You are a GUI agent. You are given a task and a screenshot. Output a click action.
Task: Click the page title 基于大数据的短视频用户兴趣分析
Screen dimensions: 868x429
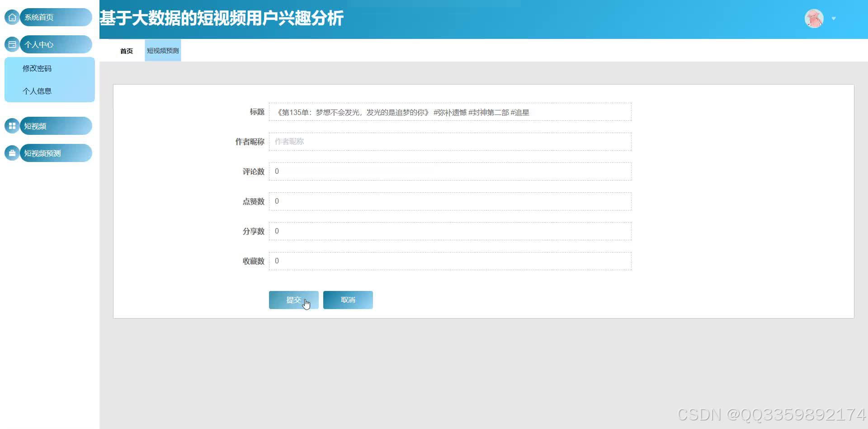222,19
